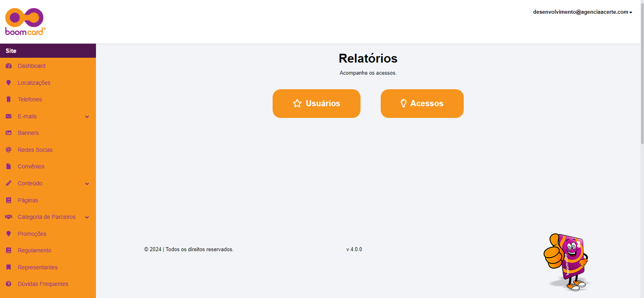Select Promoções in the sidebar
The width and height of the screenshot is (644, 298).
tap(32, 234)
